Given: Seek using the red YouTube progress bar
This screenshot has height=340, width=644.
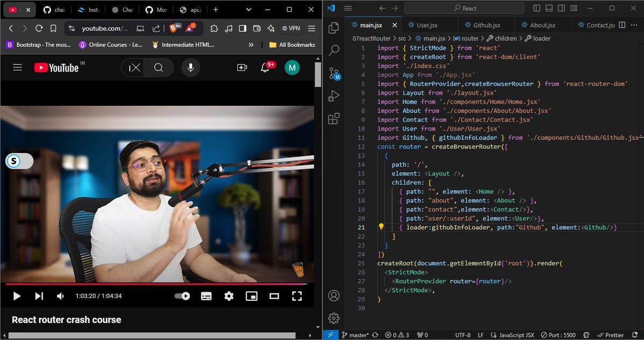Looking at the screenshot, I should (x=156, y=284).
